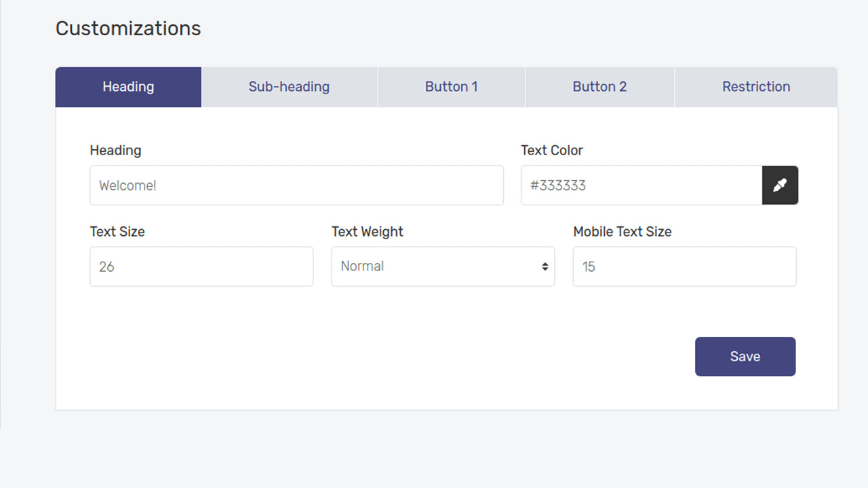
Task: Focus the Mobile Text Size input
Action: (684, 266)
